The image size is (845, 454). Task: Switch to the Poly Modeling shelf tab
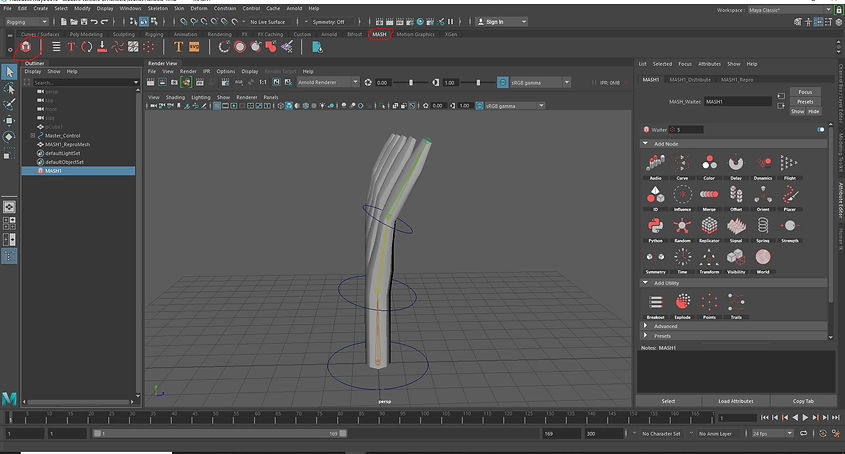point(86,34)
